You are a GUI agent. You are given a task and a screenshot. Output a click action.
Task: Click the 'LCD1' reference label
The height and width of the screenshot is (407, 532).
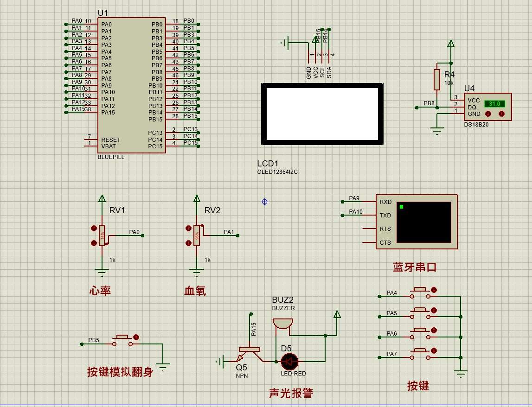click(268, 164)
